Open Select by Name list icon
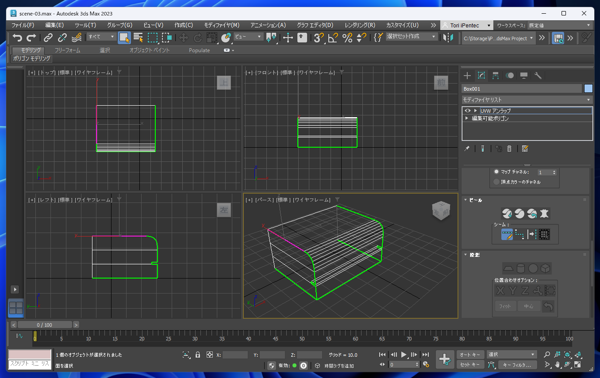Viewport: 600px width, 378px height. click(x=138, y=37)
